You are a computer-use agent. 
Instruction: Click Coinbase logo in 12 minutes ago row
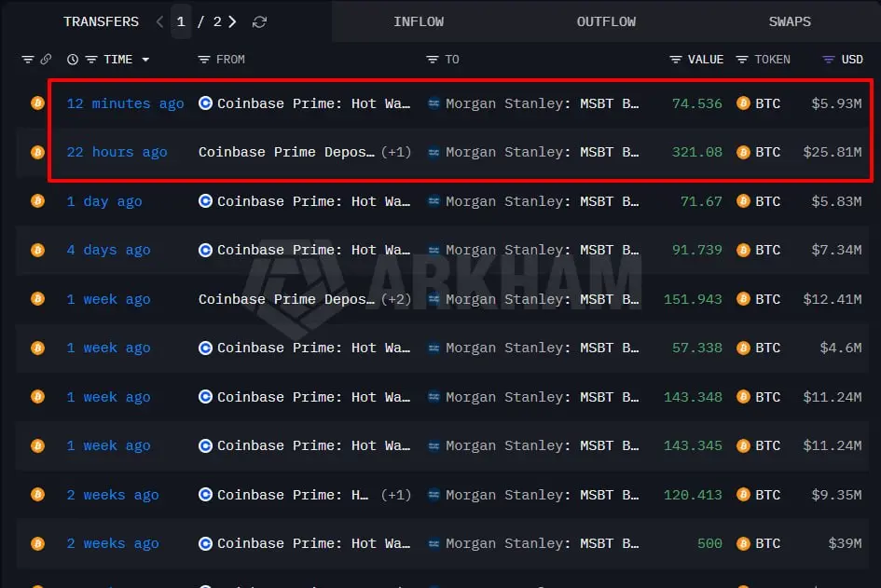[x=206, y=103]
